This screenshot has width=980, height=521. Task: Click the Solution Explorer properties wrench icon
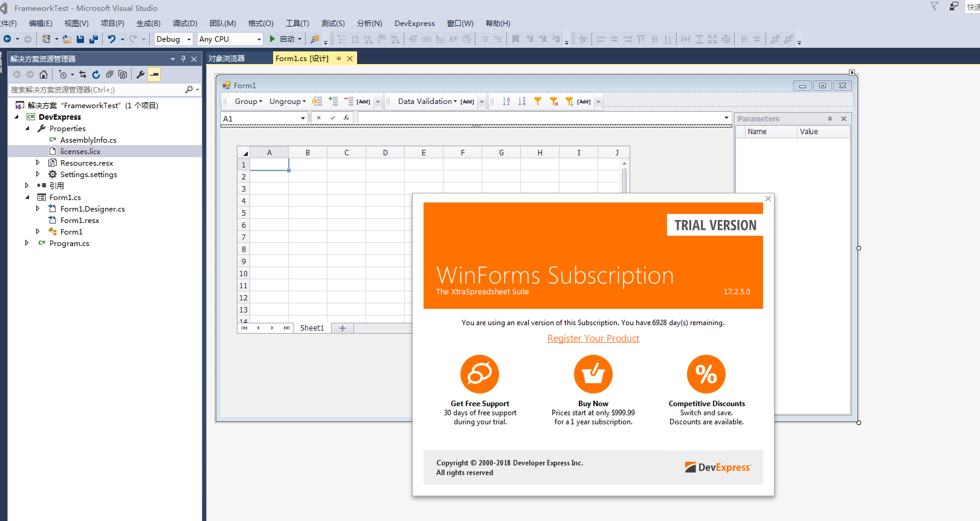click(140, 74)
